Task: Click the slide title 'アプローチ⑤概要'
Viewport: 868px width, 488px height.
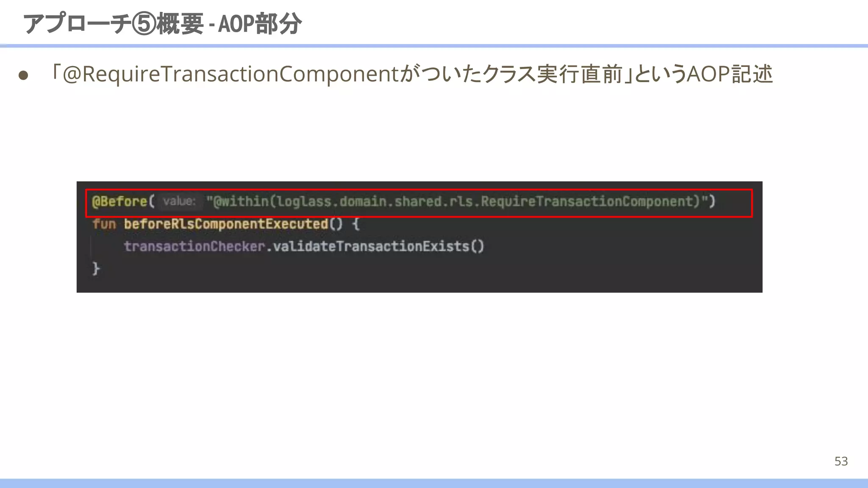Action: click(114, 24)
